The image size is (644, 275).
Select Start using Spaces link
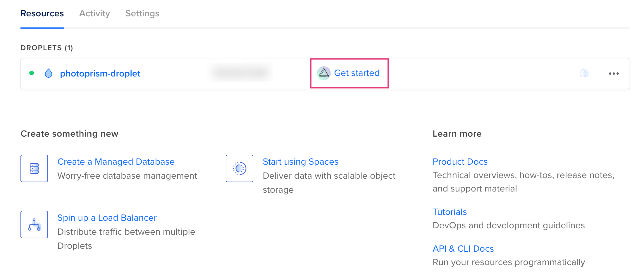(300, 162)
